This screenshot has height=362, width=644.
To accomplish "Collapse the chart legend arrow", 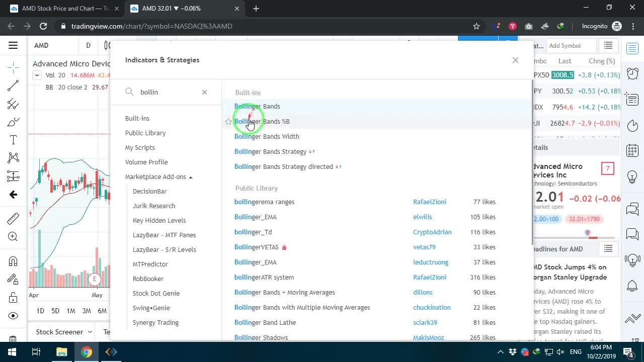I will [x=37, y=75].
